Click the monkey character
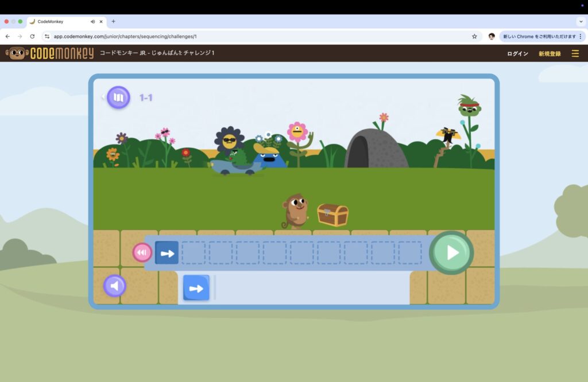Image resolution: width=588 pixels, height=382 pixels. (x=295, y=211)
